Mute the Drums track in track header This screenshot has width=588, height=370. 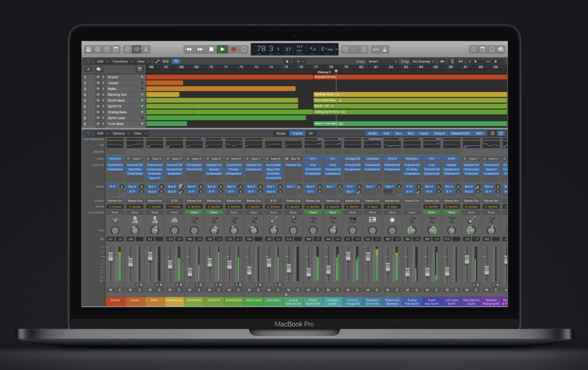pyautogui.click(x=98, y=77)
